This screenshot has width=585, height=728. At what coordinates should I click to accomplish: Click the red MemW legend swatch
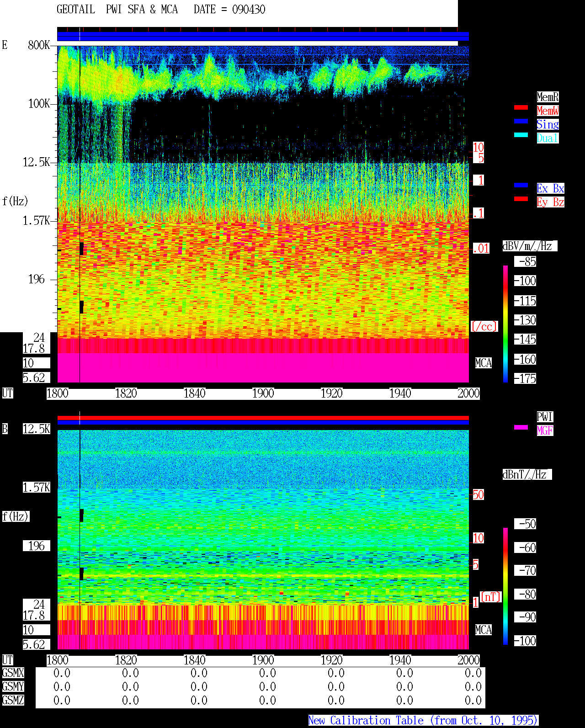tap(521, 107)
